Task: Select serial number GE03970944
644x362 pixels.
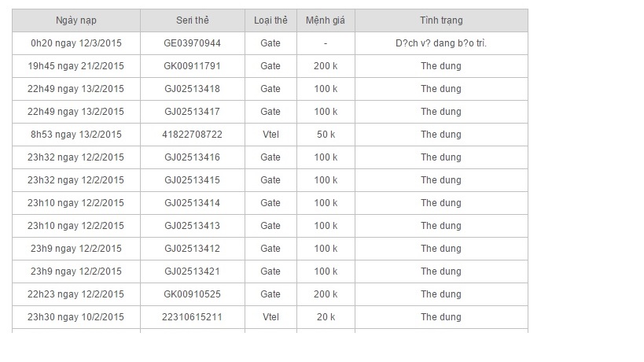Action: pos(192,43)
